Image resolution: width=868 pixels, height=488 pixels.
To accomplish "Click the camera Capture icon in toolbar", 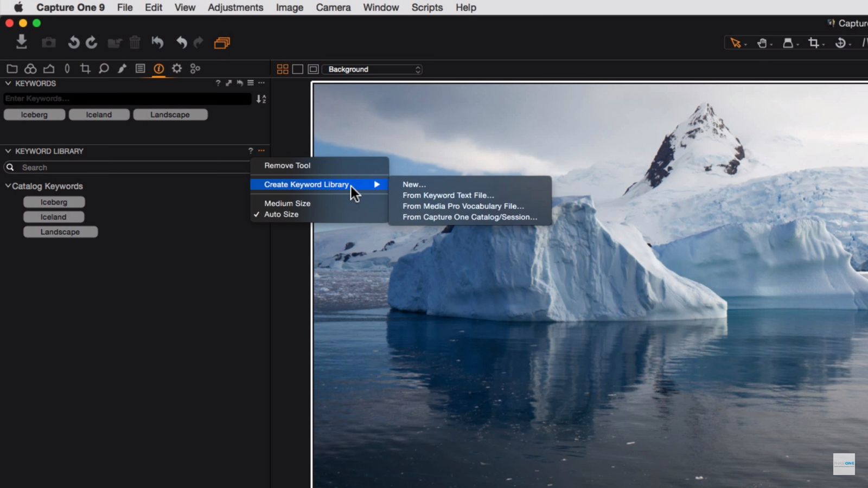I will point(49,42).
